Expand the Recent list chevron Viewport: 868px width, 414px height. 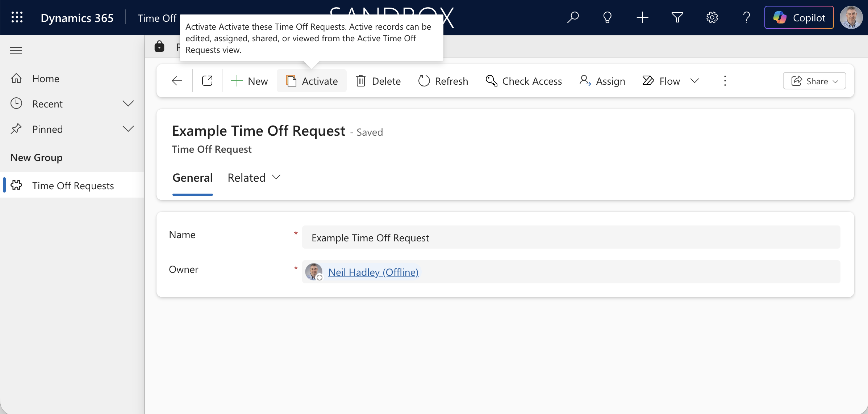[x=128, y=104]
